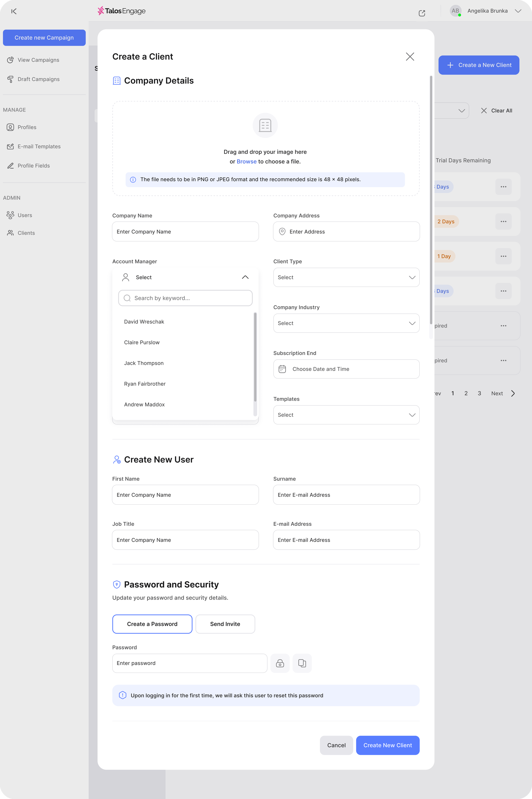Click Create new Campaign button
The image size is (532, 799).
pos(44,38)
